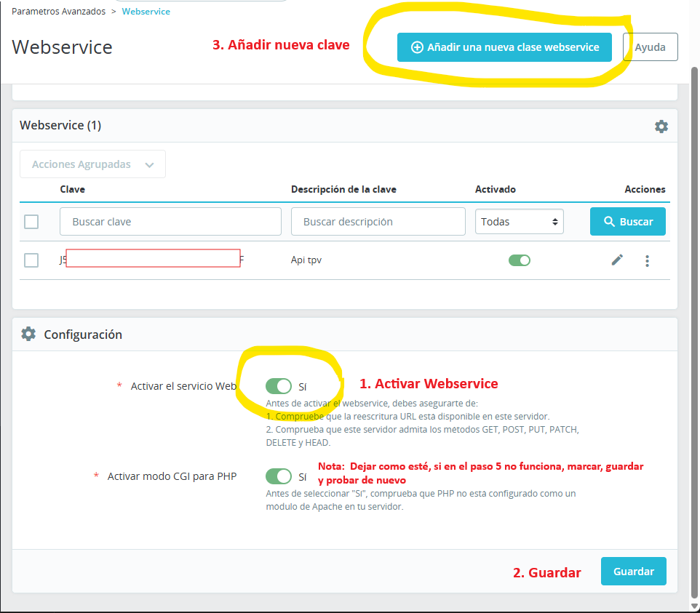Click the vertical scrollbar on the right
The image size is (700, 613).
click(x=694, y=327)
